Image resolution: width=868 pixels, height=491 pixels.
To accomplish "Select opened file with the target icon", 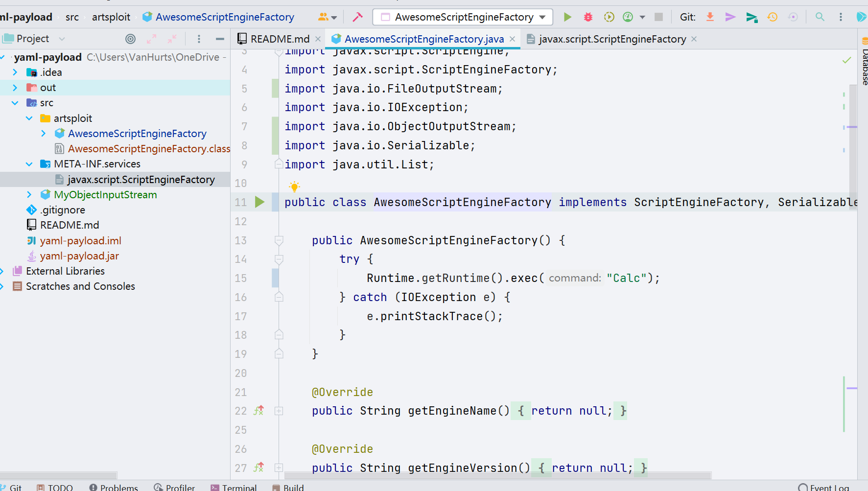I will (130, 38).
